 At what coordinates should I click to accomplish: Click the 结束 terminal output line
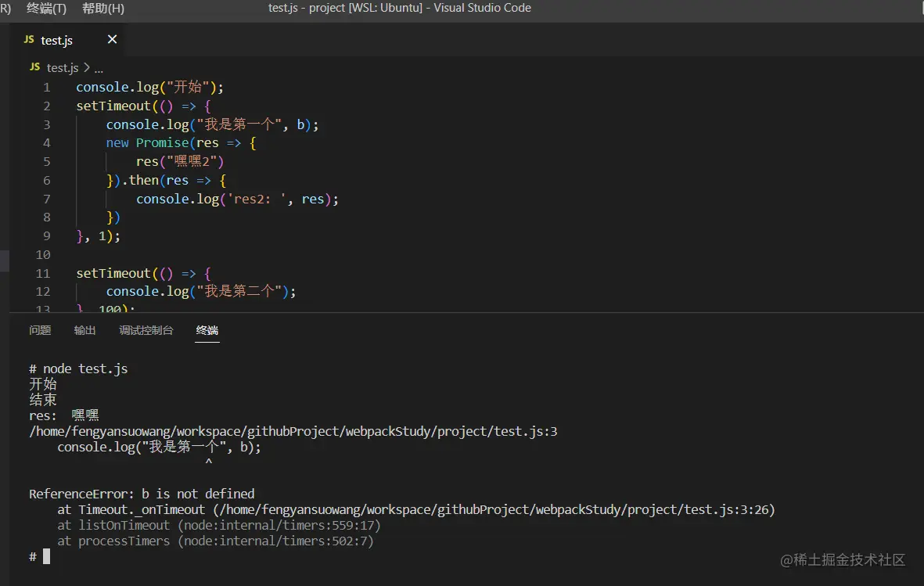click(x=43, y=401)
